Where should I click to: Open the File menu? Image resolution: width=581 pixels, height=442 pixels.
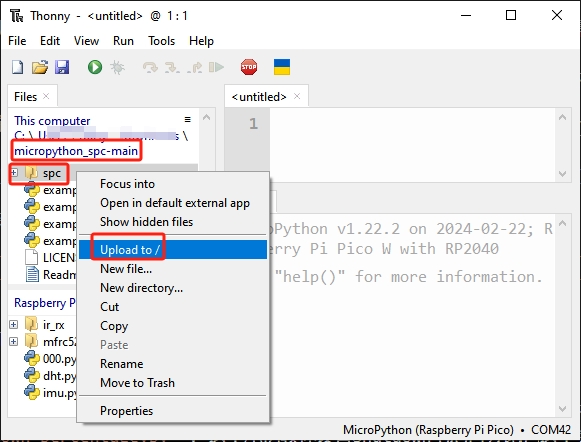(17, 41)
